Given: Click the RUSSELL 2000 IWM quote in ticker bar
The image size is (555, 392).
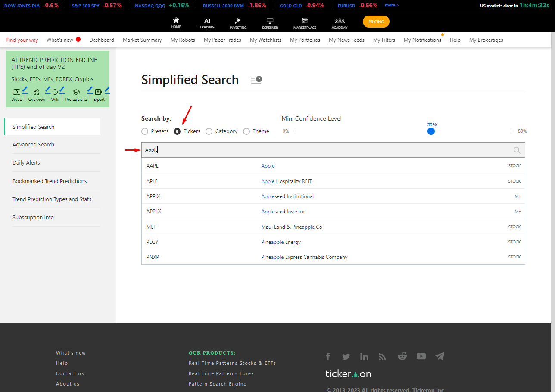Looking at the screenshot, I should (234, 5).
